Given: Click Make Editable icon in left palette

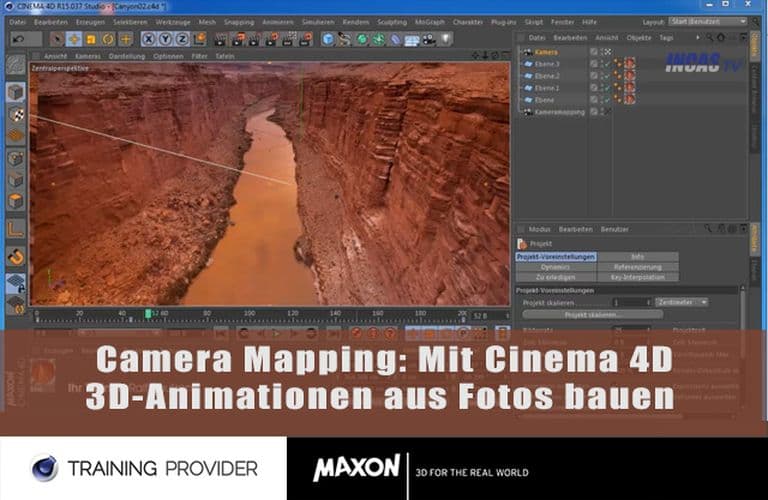Looking at the screenshot, I should coord(15,65).
